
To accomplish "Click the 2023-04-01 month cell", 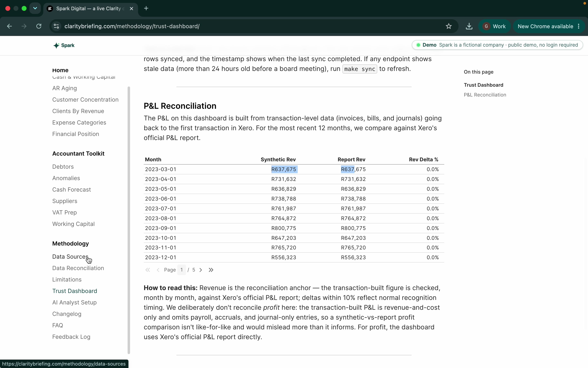I will 161,179.
